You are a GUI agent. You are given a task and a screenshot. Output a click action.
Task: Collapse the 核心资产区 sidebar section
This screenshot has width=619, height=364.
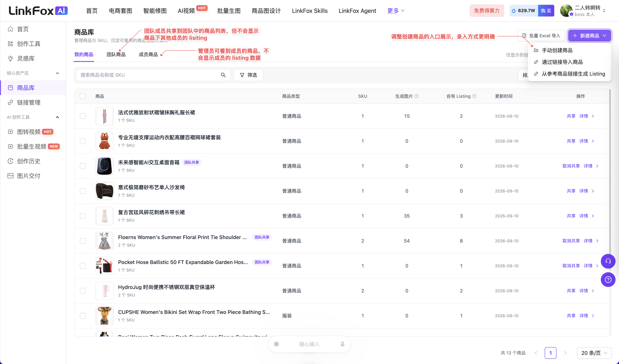[57, 73]
